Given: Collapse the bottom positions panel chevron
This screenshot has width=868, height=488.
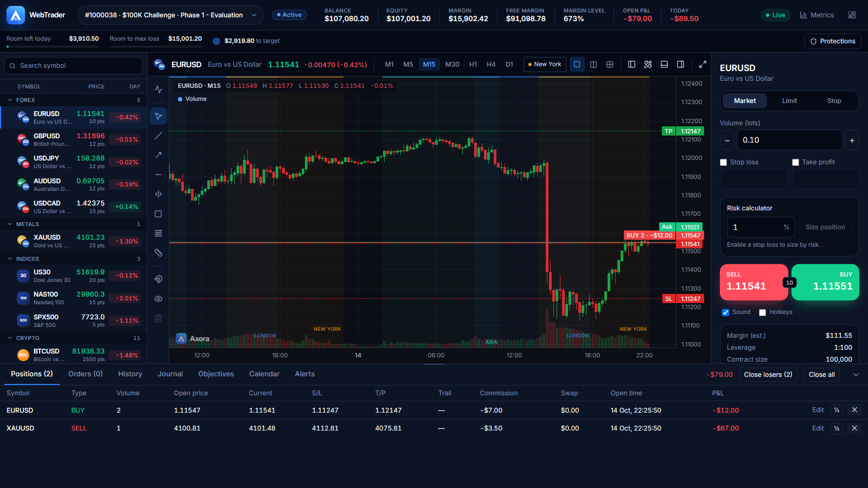Looking at the screenshot, I should pos(856,375).
